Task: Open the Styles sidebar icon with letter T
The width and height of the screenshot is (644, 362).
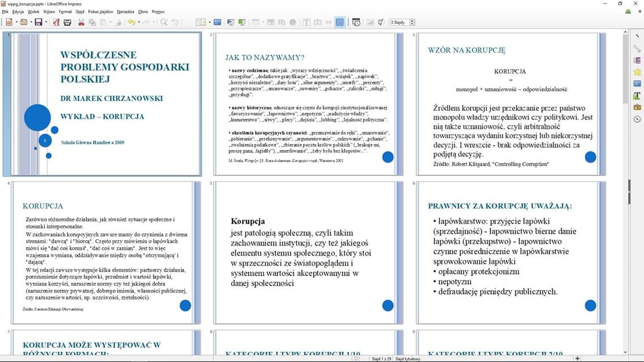Action: [637, 96]
